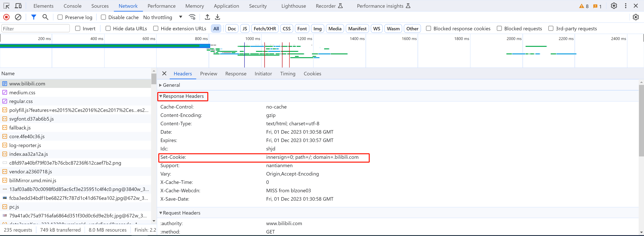Toggle the Invert filter checkbox
This screenshot has width=644, height=236.
tap(78, 28)
